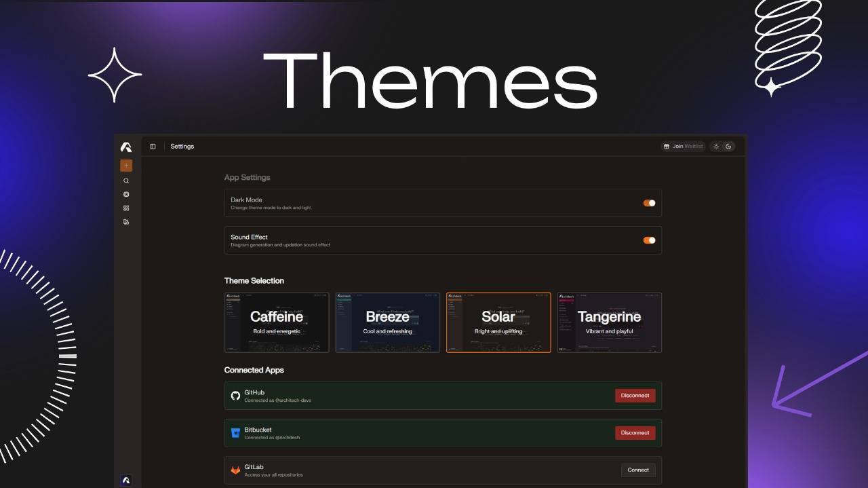868x488 pixels.
Task: Click the GitLab fox icon
Action: [x=235, y=470]
